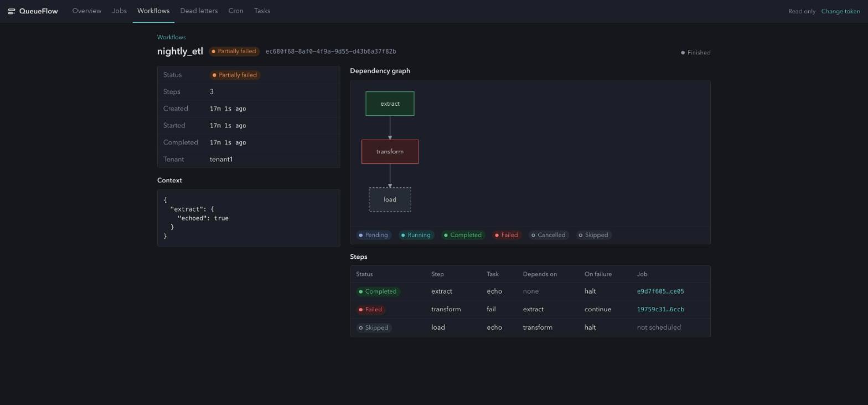Screen dimensions: 868x405
Task: Click the tenant1 value
Action: click(221, 160)
